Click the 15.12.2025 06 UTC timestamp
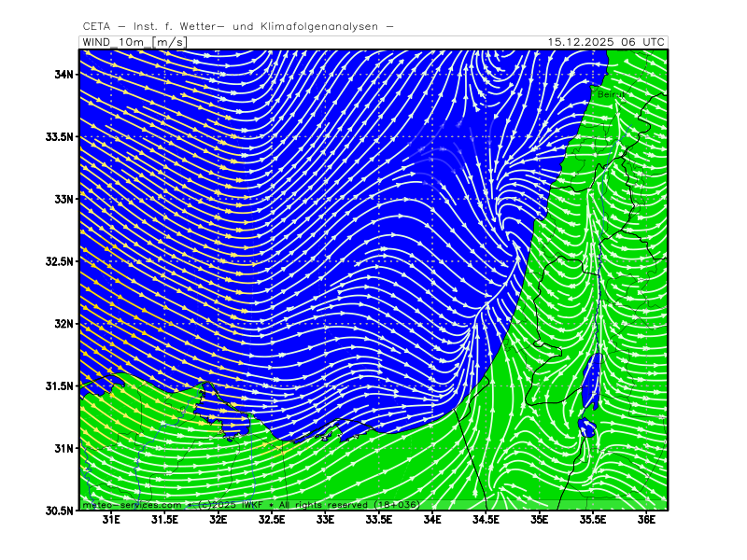This screenshot has width=747, height=560. (x=606, y=42)
